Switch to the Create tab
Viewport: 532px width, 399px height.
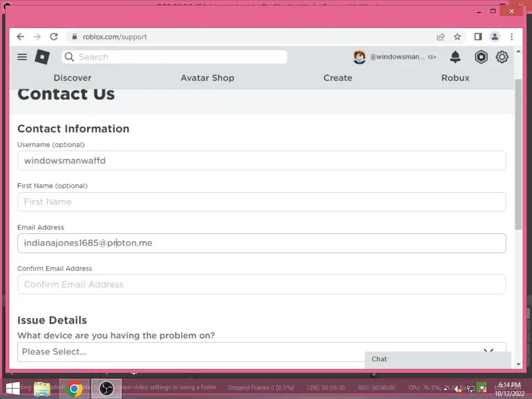click(x=338, y=78)
